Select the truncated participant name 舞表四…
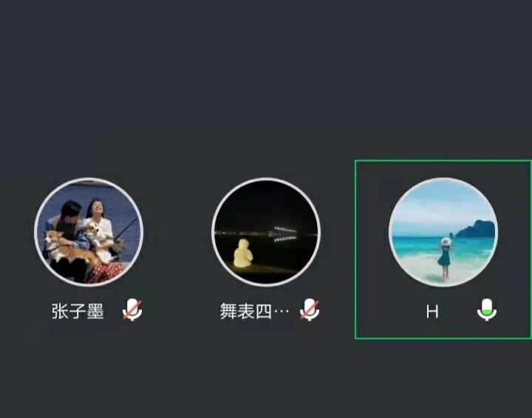The image size is (532, 418). pyautogui.click(x=254, y=311)
